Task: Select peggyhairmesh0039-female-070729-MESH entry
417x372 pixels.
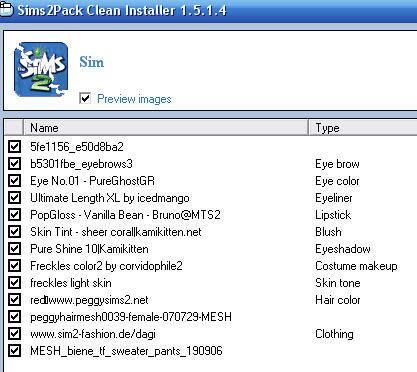Action: [x=131, y=317]
